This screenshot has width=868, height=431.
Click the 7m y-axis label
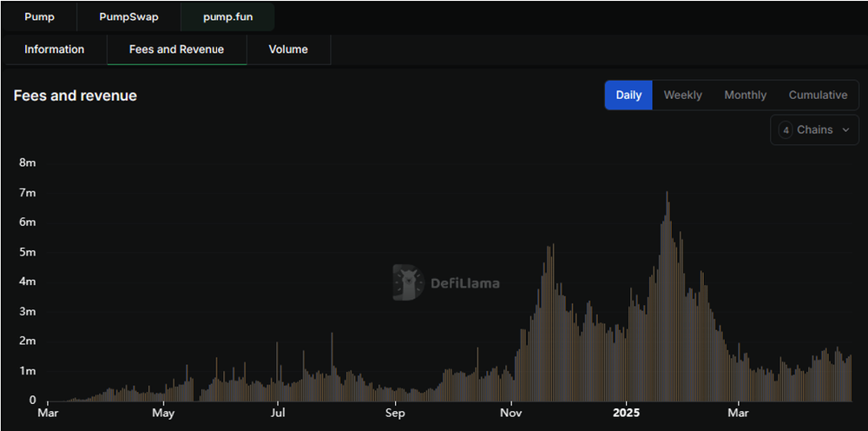(28, 193)
